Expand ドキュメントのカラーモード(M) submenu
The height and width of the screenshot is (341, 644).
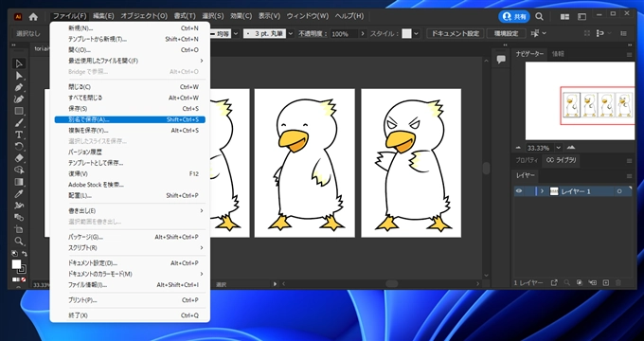coord(201,274)
